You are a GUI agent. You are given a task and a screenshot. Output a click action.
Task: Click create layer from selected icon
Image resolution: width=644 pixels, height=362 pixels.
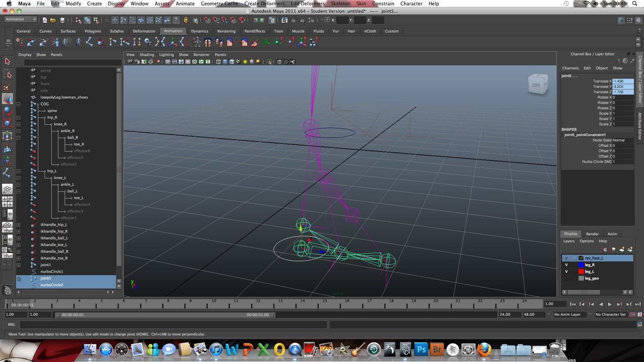[x=630, y=249]
